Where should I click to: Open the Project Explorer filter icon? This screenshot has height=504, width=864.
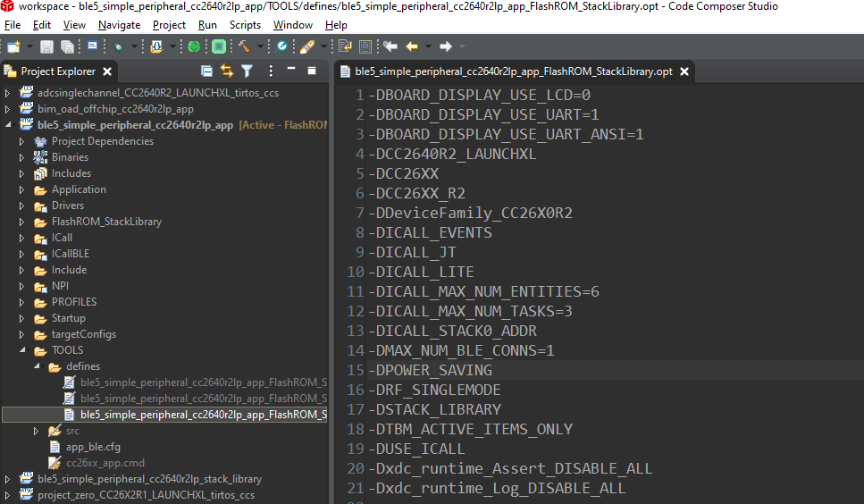247,71
